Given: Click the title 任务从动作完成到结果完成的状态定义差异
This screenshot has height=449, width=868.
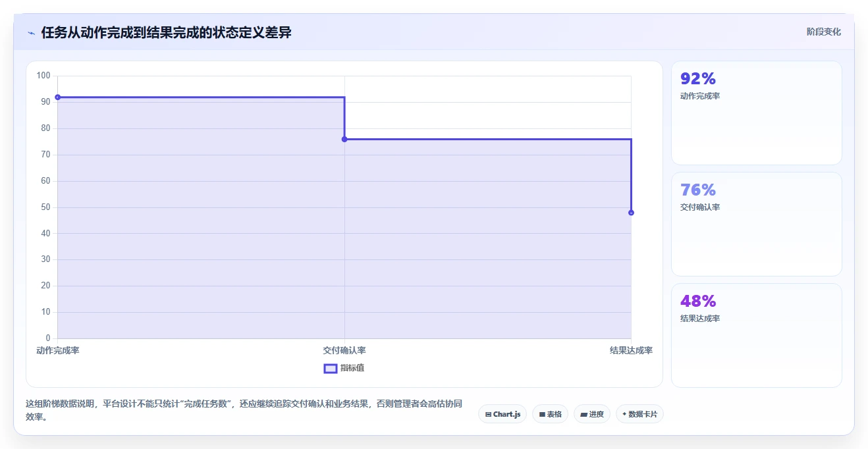Looking at the screenshot, I should tap(167, 32).
